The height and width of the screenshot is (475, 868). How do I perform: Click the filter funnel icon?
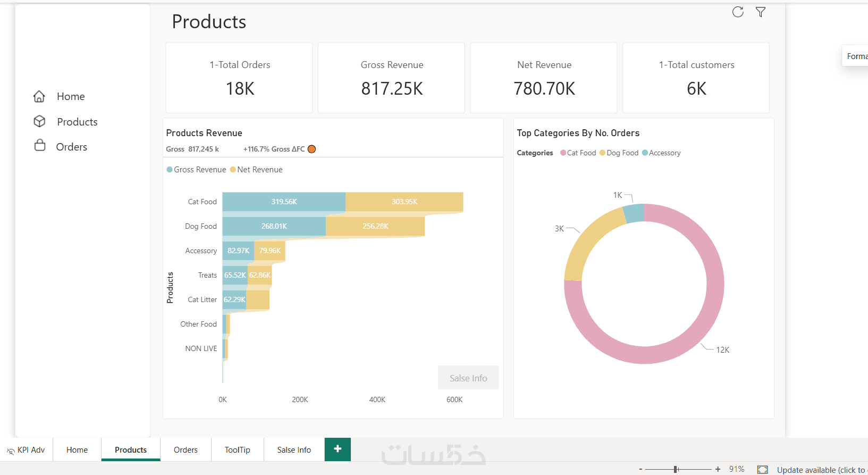point(761,12)
